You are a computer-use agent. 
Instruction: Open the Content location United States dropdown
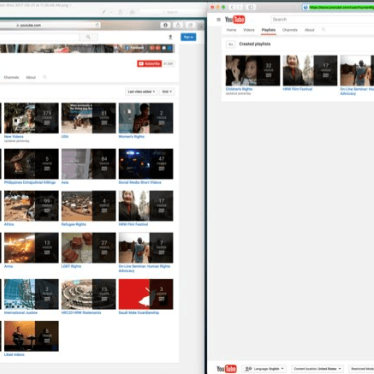click(317, 369)
